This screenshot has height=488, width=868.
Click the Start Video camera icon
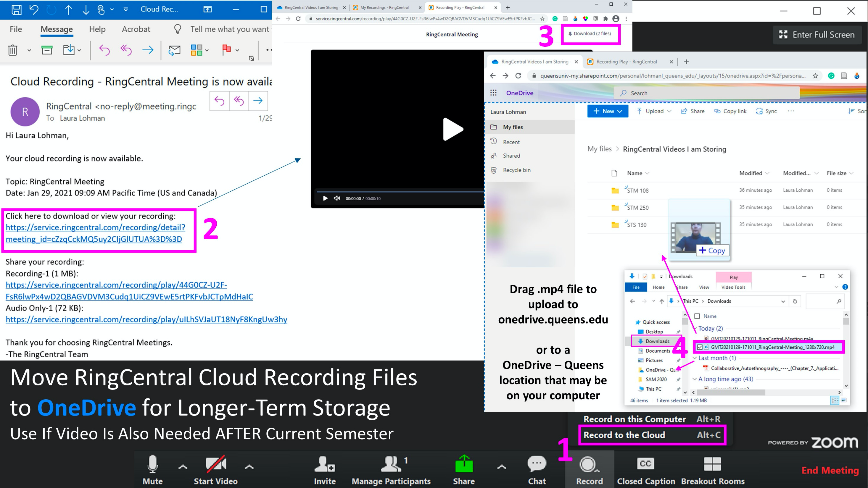point(216,464)
